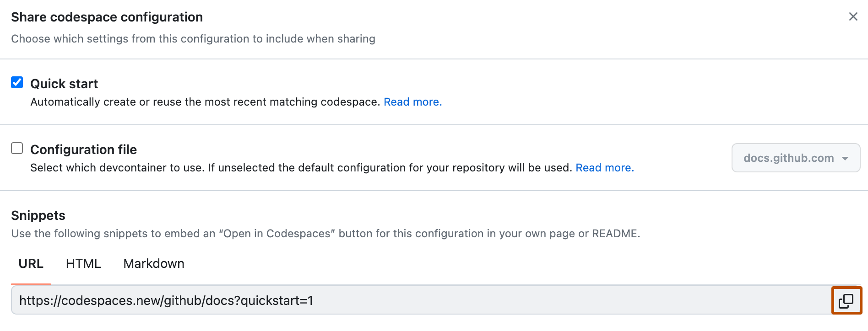Switch to the HTML snippet tab
Screen dimensions: 868x331
(83, 263)
